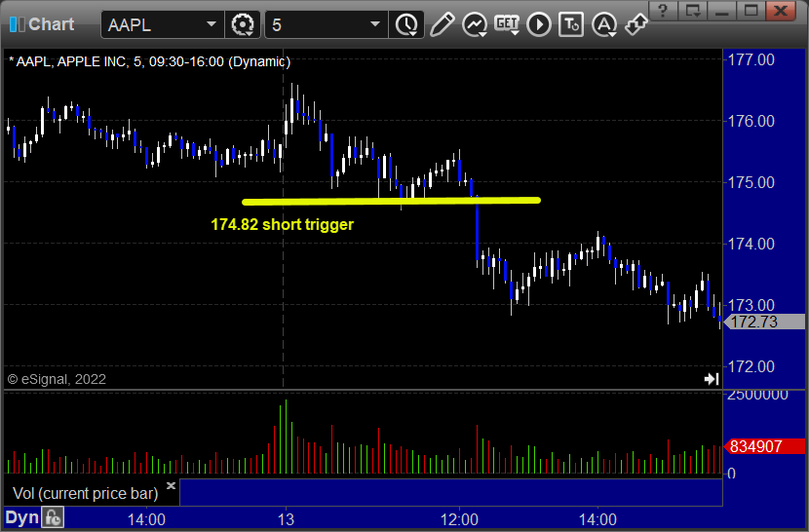Expand the 5-minute interval dropdown
The height and width of the screenshot is (532, 809).
point(375,24)
